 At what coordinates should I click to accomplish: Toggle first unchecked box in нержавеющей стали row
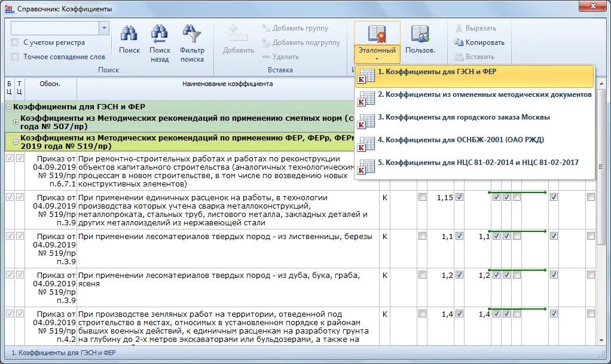(422, 197)
